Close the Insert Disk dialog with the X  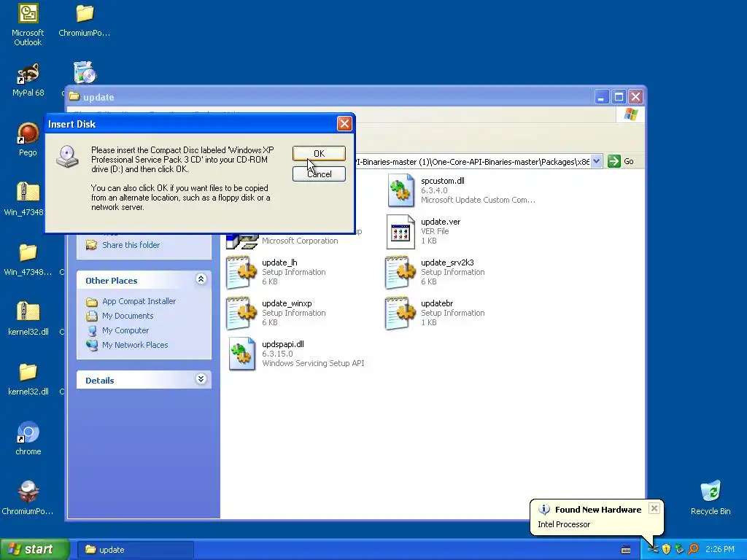pos(344,124)
